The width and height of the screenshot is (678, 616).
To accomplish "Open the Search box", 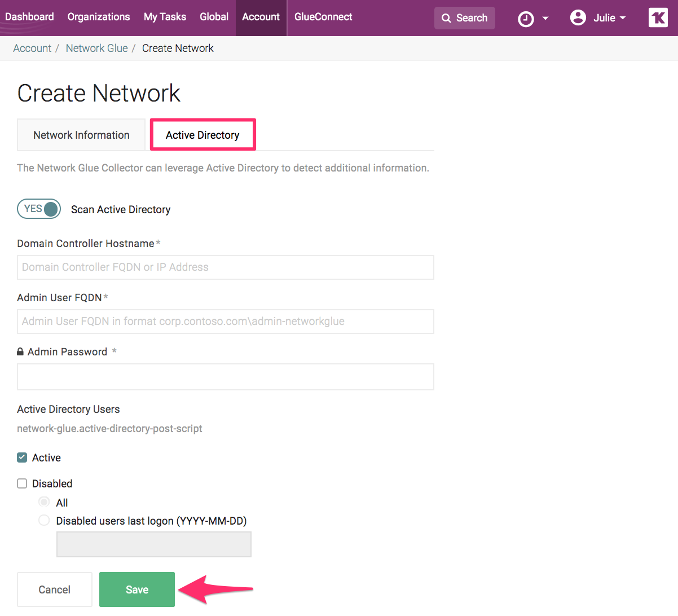I will point(465,18).
